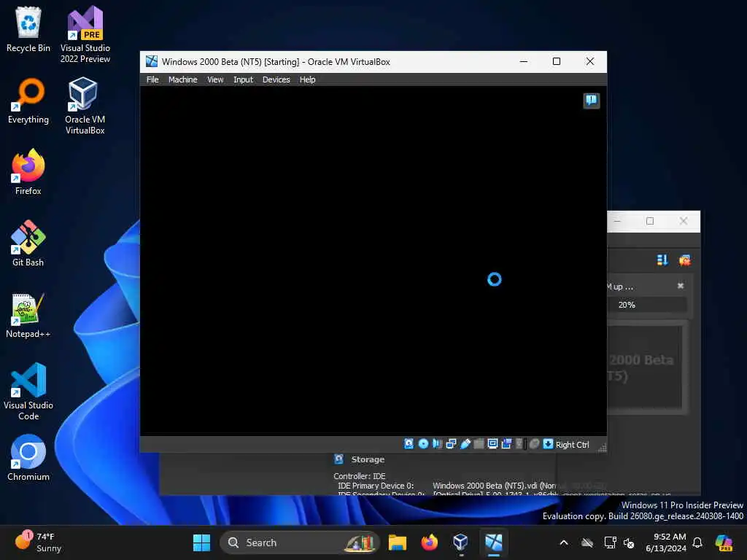The width and height of the screenshot is (747, 560).
Task: Select Oracle VM VirtualBox desktop shortcut
Action: (85, 106)
